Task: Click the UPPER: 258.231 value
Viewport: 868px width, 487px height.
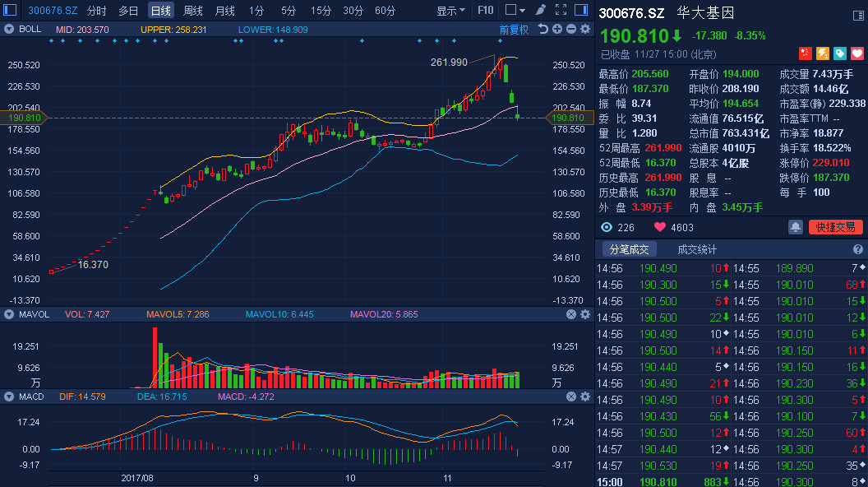Action: (173, 30)
